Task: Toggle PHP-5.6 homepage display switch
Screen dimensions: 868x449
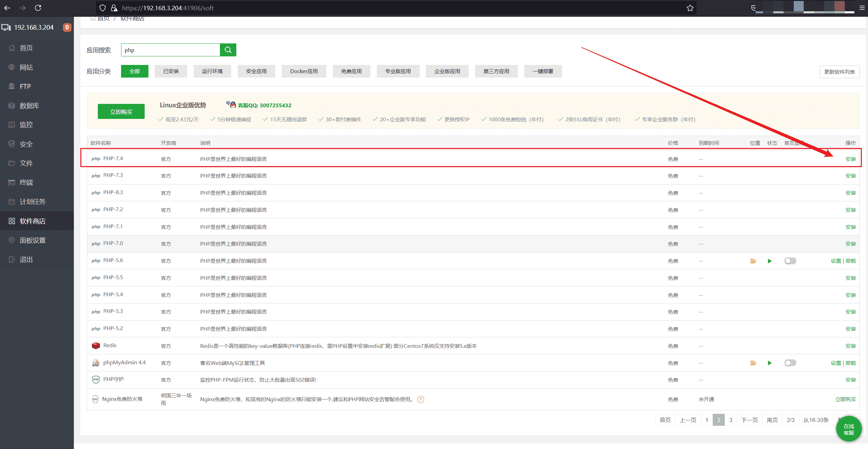Action: 790,261
